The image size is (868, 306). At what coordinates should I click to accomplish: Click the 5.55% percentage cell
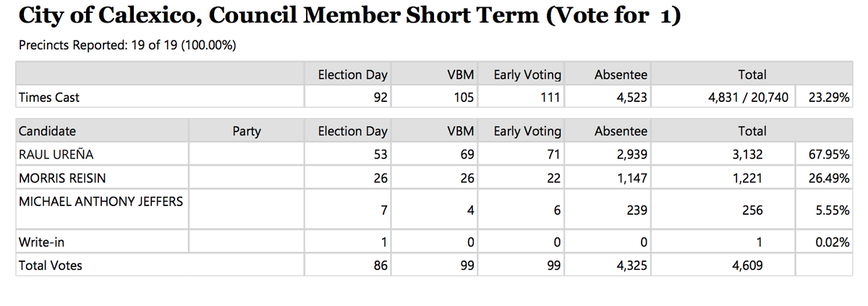click(x=831, y=210)
